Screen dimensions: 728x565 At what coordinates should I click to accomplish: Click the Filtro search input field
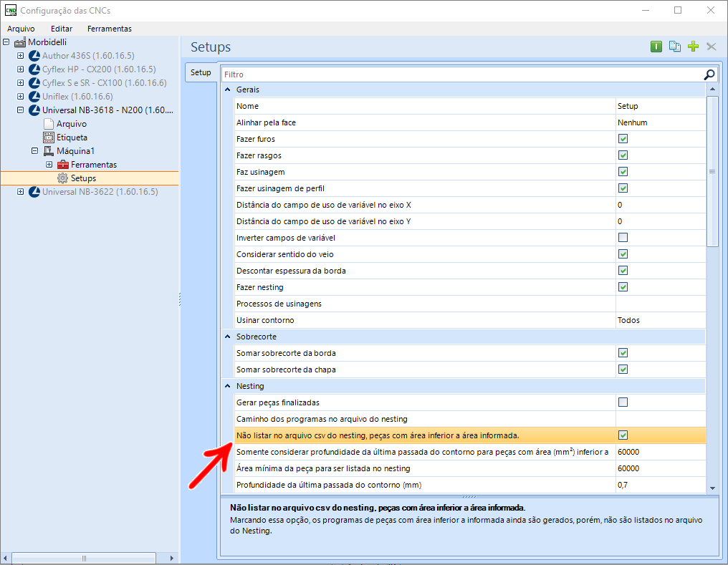click(x=459, y=74)
